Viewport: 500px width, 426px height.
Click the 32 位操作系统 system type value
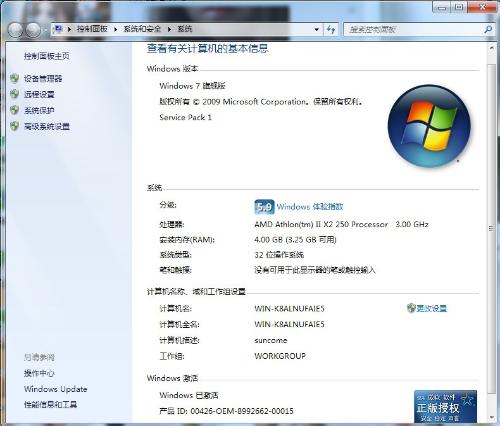pos(279,255)
